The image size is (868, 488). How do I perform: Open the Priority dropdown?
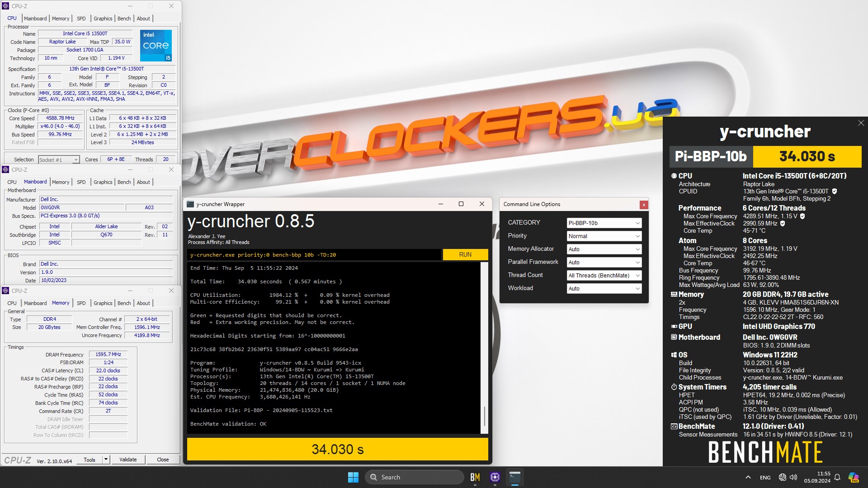tap(604, 236)
